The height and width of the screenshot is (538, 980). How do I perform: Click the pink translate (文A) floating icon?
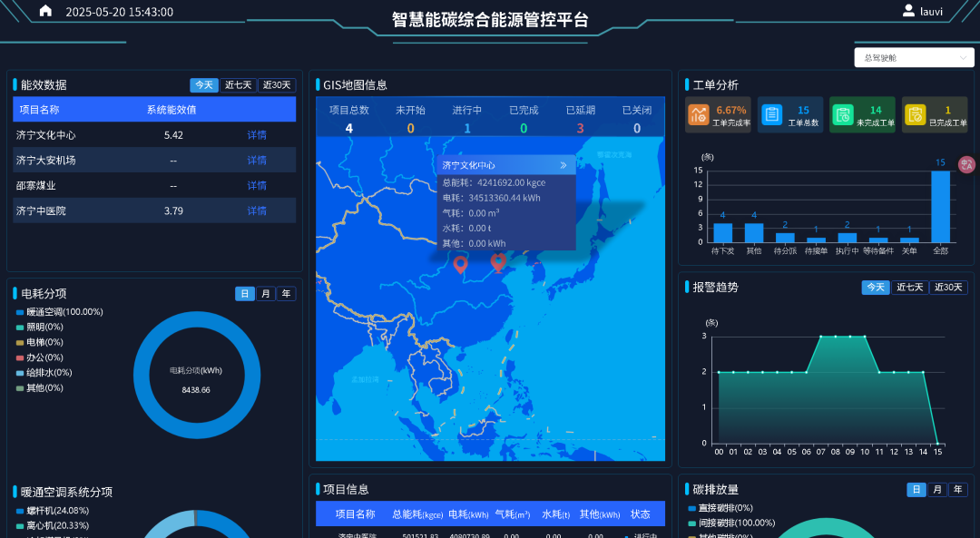[966, 165]
